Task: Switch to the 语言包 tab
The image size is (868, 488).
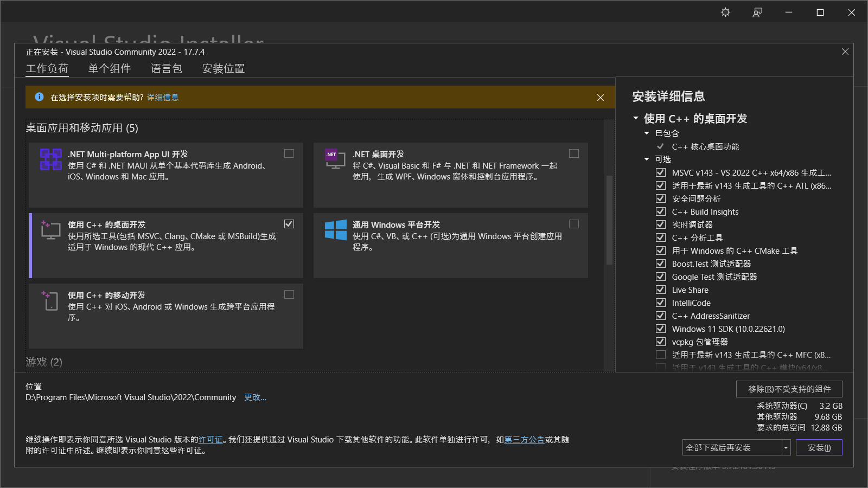Action: tap(167, 68)
